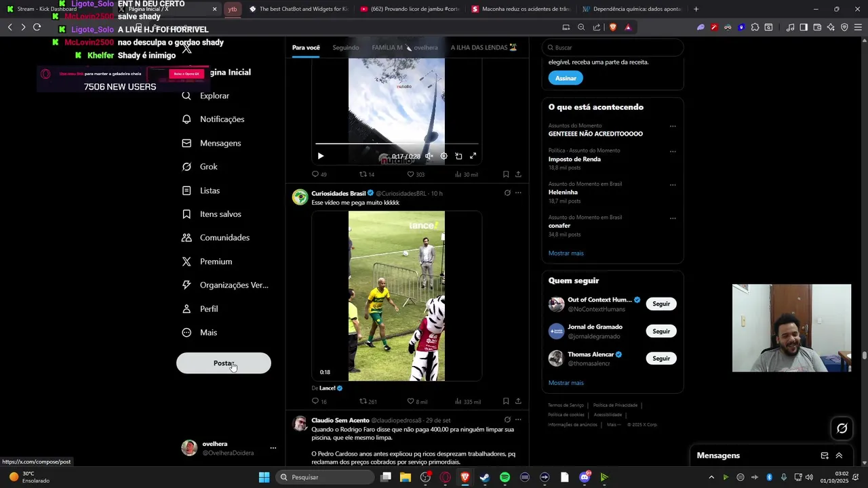Switch to Provando licor de jambu tab
The width and height of the screenshot is (868, 488).
tap(410, 9)
